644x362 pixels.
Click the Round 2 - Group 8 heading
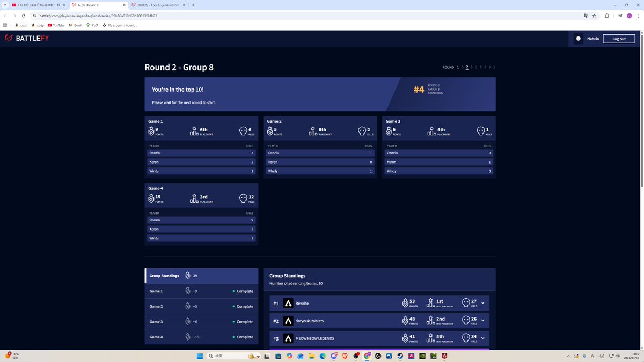179,67
